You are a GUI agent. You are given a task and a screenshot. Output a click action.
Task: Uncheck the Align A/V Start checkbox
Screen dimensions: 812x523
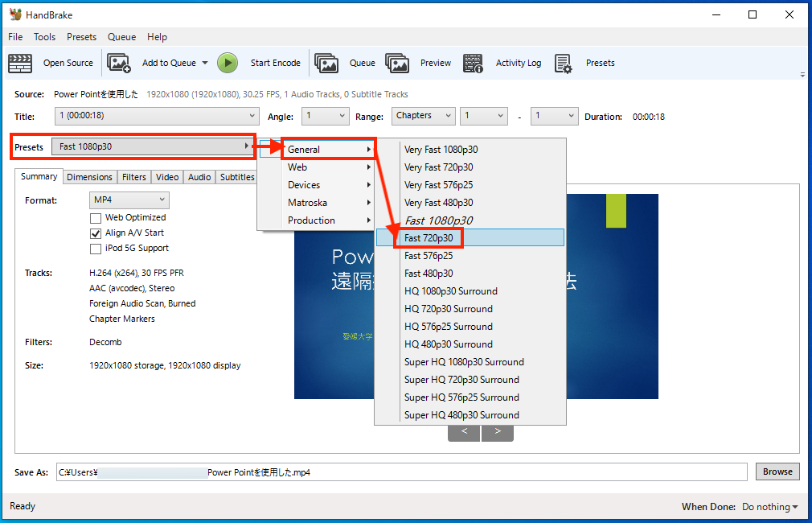[x=96, y=233]
